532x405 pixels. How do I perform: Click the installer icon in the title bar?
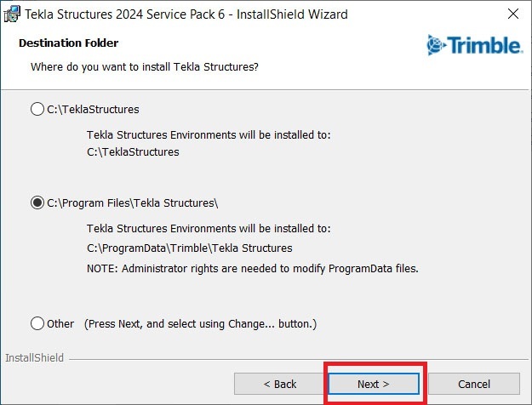pyautogui.click(x=12, y=15)
